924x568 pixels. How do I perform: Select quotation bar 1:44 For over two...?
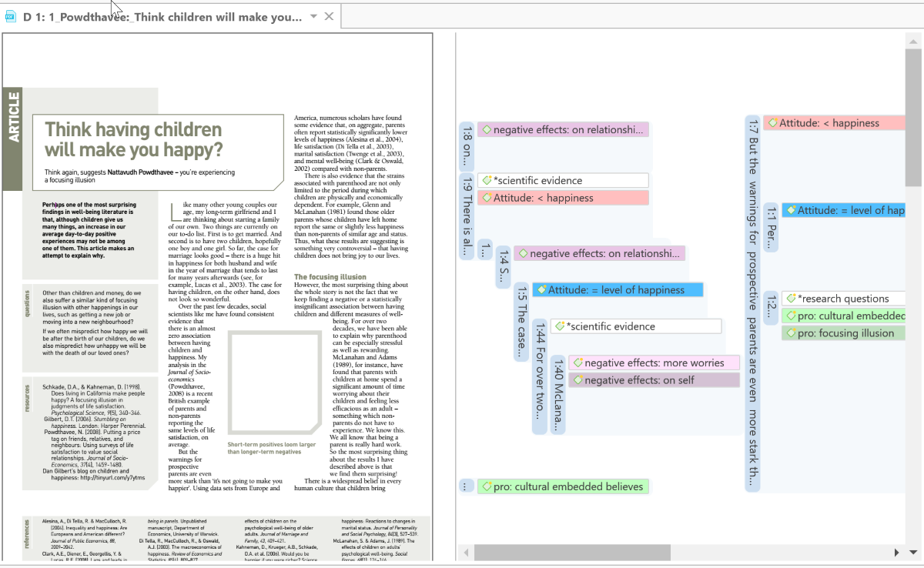(540, 376)
